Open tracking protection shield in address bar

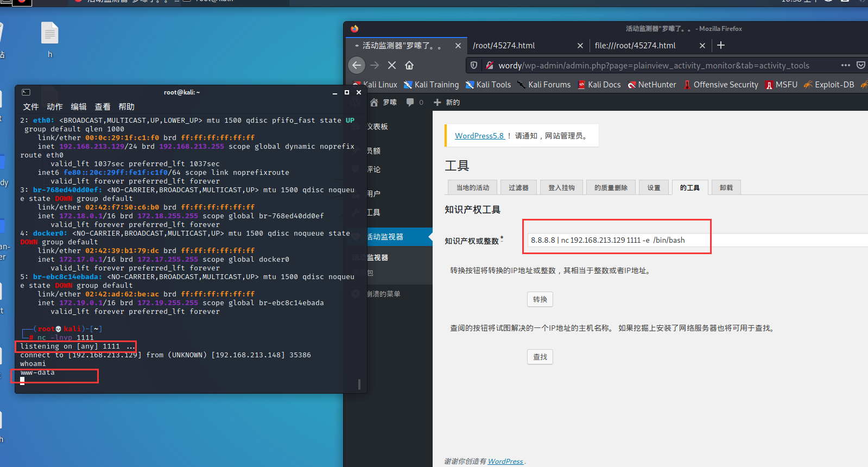click(x=474, y=65)
